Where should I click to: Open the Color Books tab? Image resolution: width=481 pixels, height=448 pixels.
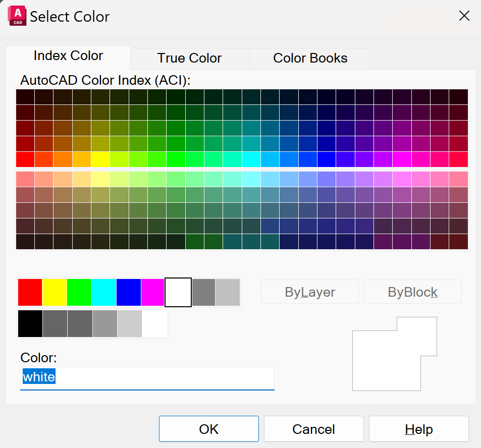click(x=310, y=58)
